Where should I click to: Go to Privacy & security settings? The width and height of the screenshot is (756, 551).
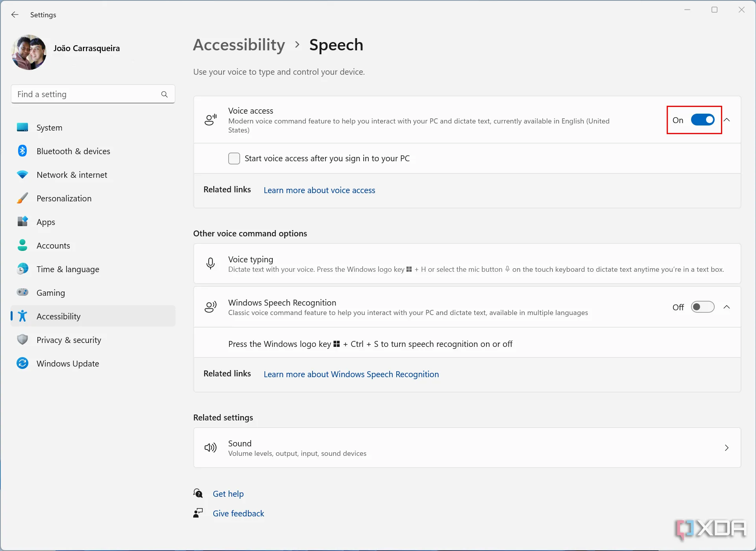[x=93, y=340]
